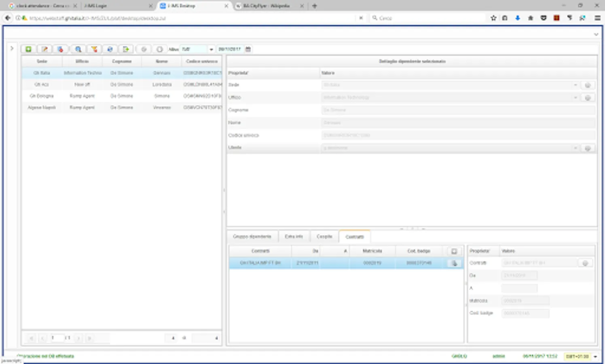This screenshot has height=364, width=605.
Task: Click the green add new employee icon
Action: coord(28,49)
